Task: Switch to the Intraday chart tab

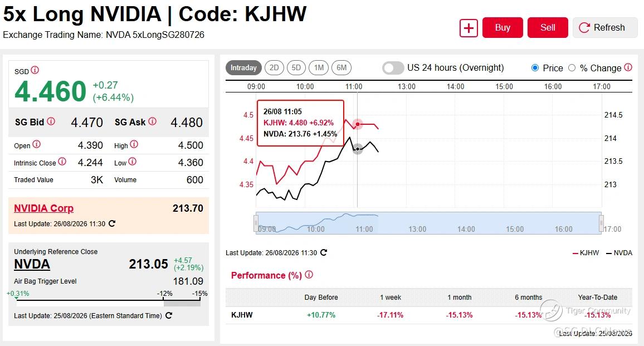Action: (243, 68)
